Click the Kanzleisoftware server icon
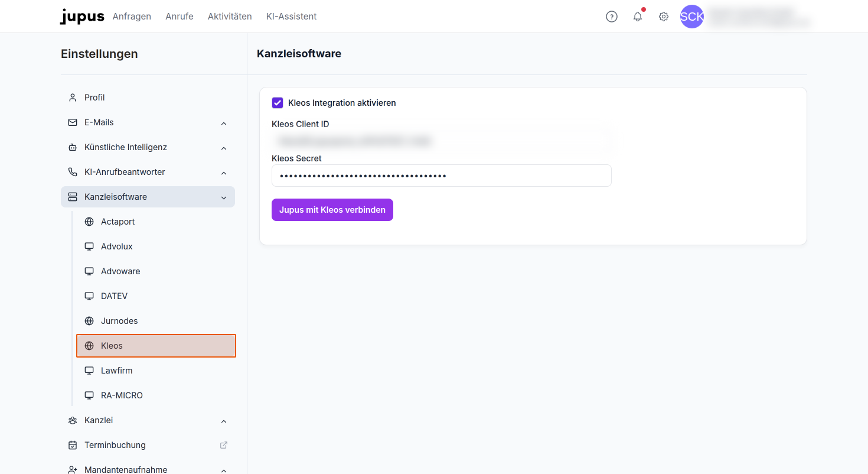The height and width of the screenshot is (474, 868). pyautogui.click(x=73, y=197)
